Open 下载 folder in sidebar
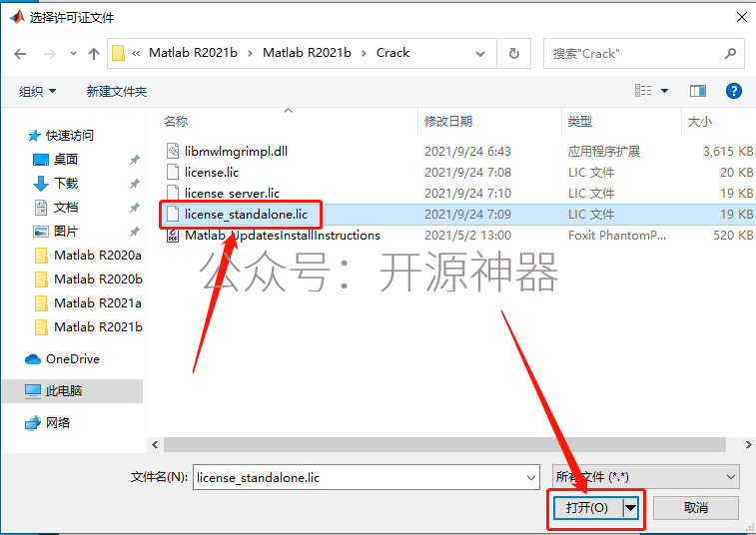 [66, 183]
